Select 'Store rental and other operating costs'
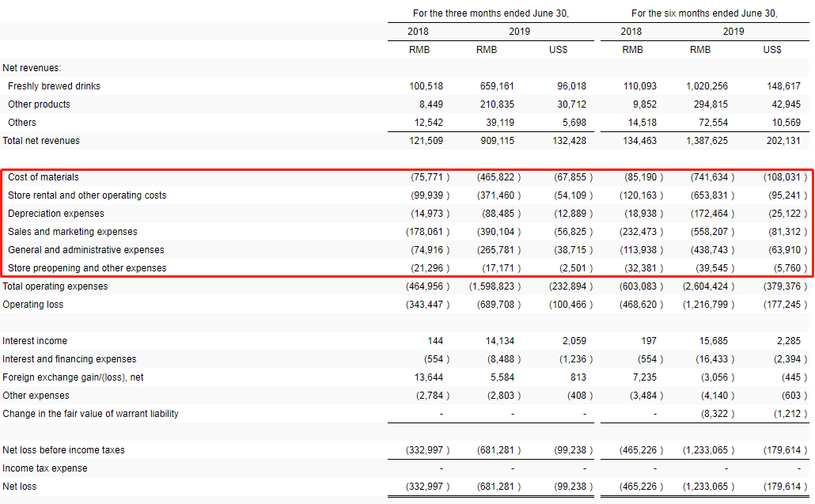 point(87,195)
